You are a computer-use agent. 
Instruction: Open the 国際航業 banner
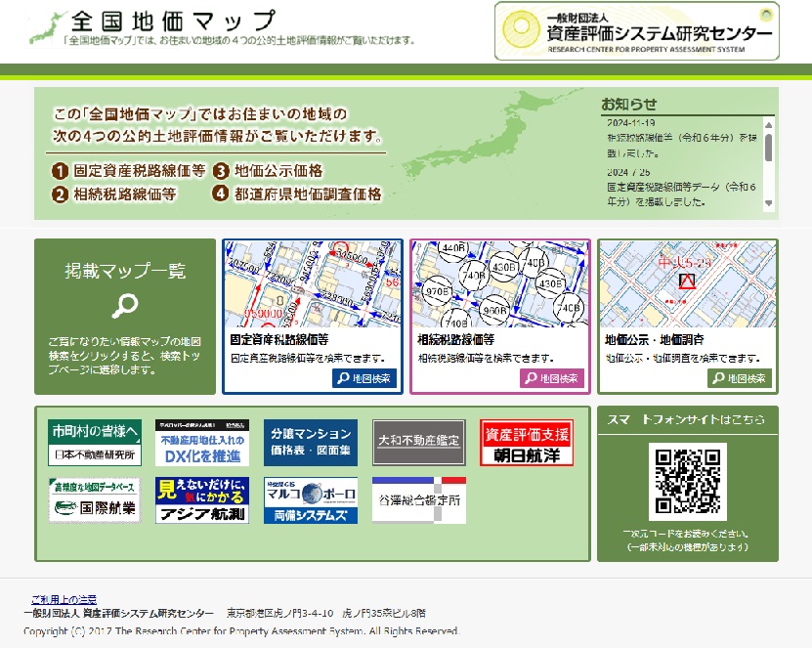pos(94,500)
